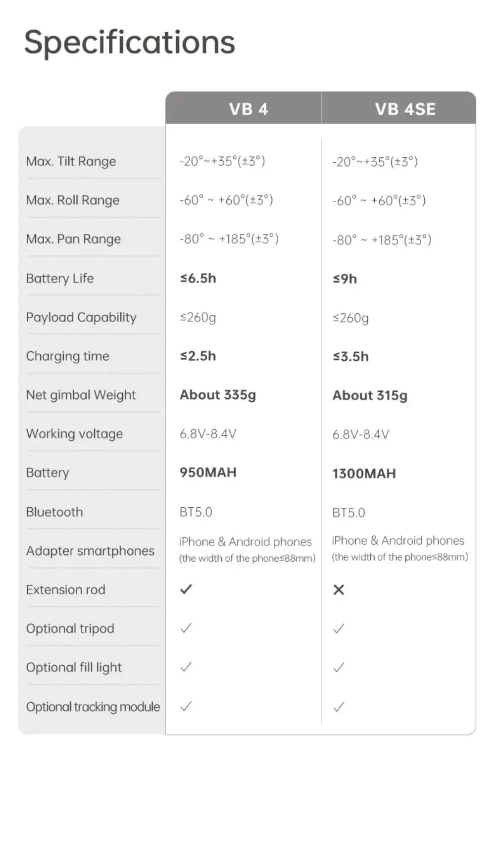
Task: Click the VB 4SE Optional tracking module checkmark
Action: point(339,707)
